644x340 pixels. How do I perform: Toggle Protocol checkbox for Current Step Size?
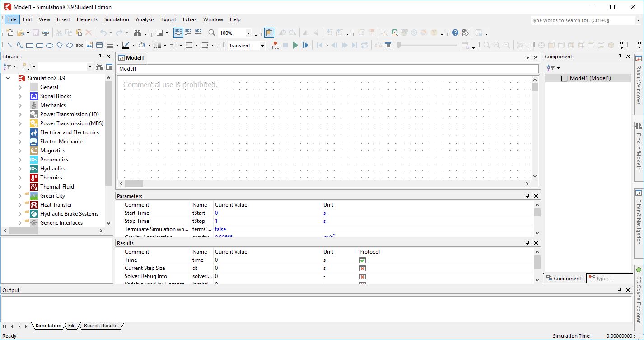coord(362,268)
